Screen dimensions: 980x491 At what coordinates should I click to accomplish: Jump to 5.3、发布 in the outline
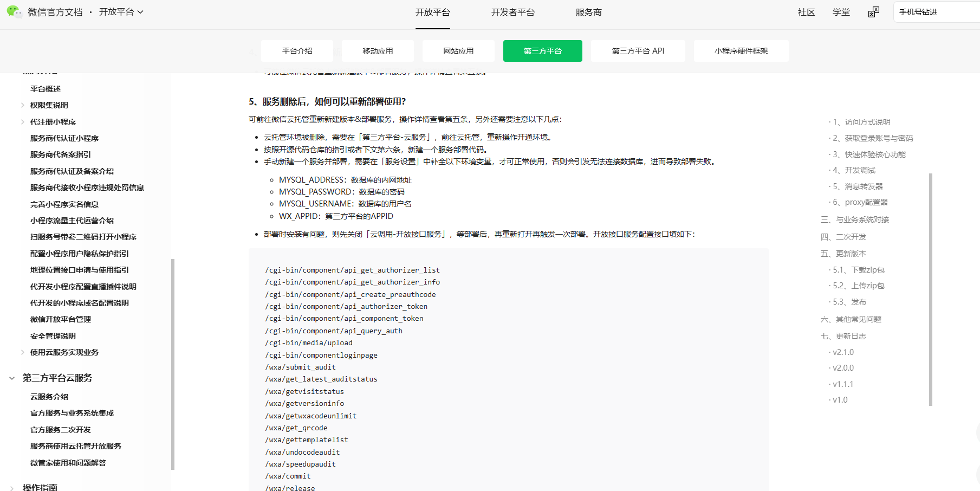tap(849, 302)
